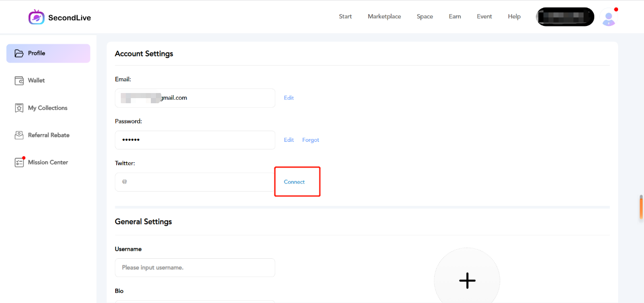Viewport: 644px width, 303px height.
Task: Go to the Space menu item
Action: point(425,17)
